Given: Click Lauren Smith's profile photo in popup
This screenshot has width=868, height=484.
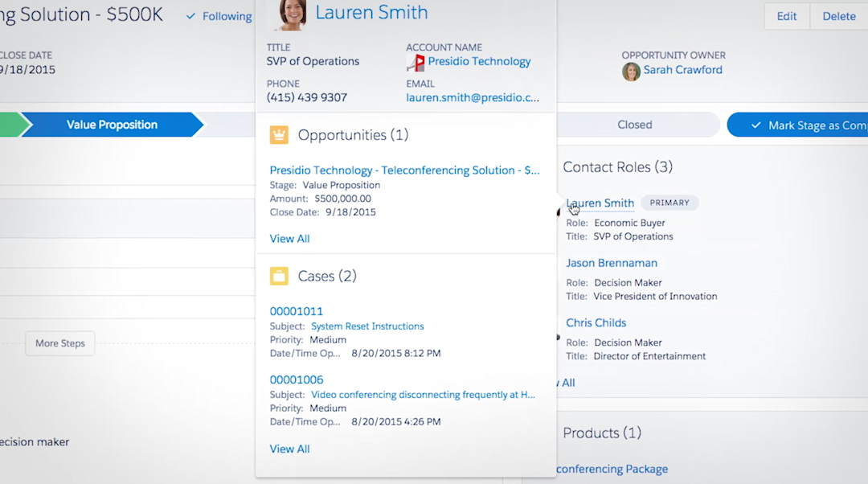Looking at the screenshot, I should [293, 14].
